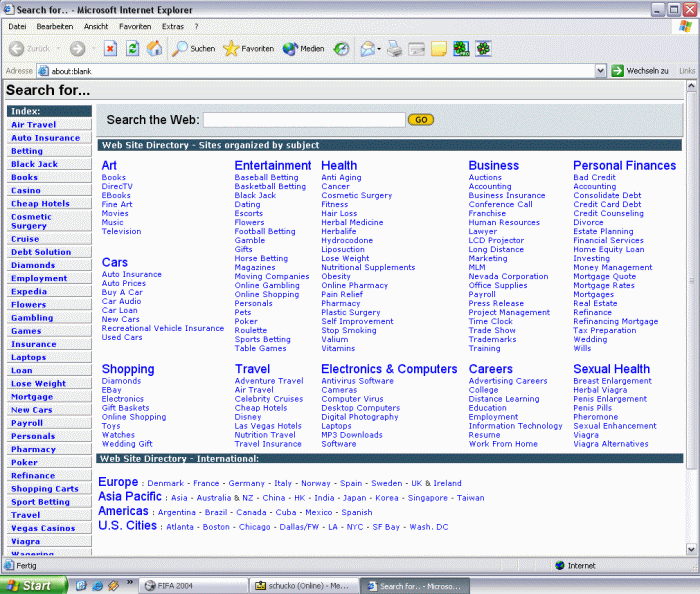Open the Cosmetic Surgery index link
700x594 pixels.
(31, 221)
